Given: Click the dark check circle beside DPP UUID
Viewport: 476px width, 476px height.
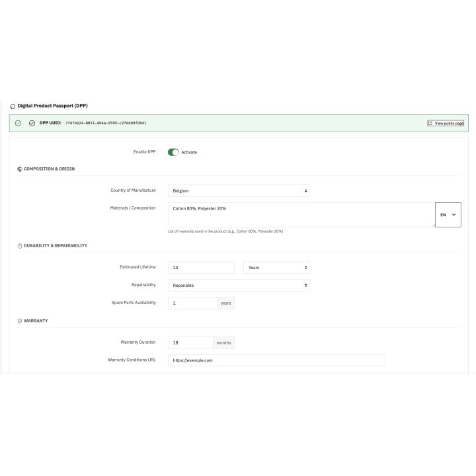Looking at the screenshot, I should 32,123.
